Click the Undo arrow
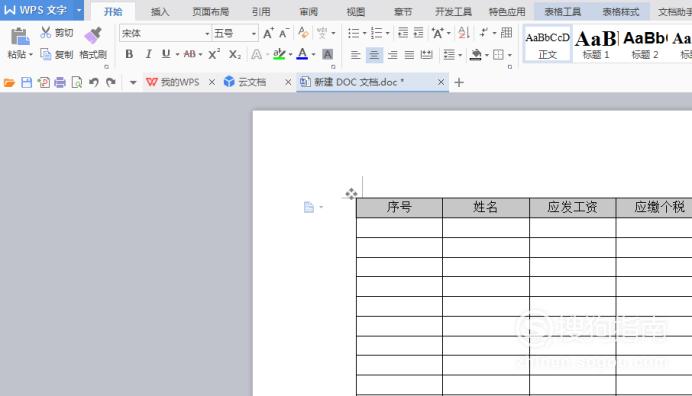692x396 pixels. pyautogui.click(x=94, y=83)
